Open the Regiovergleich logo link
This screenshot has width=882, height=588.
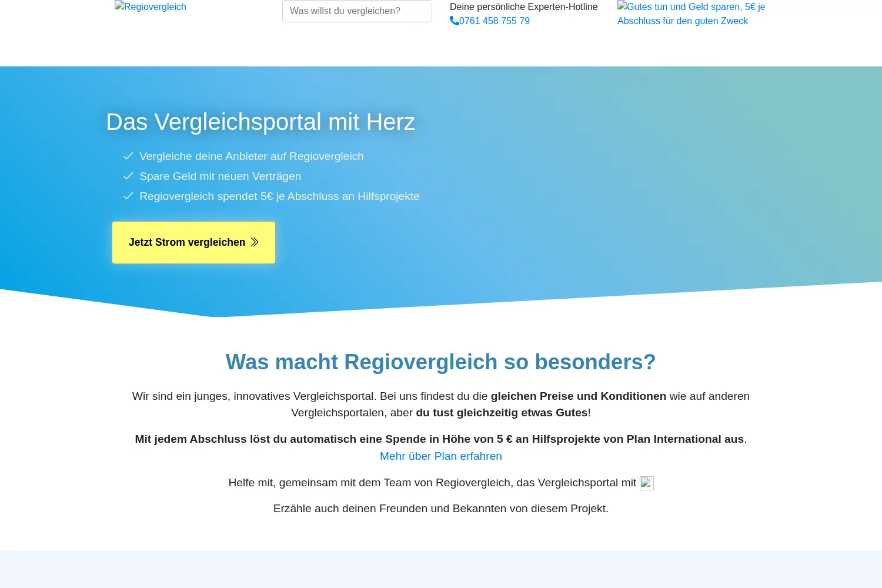(x=151, y=7)
